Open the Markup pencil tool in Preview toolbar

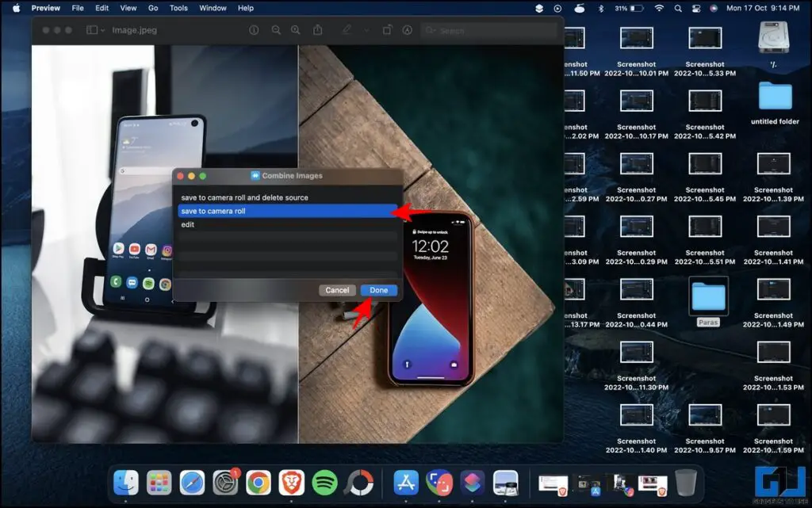pos(347,30)
